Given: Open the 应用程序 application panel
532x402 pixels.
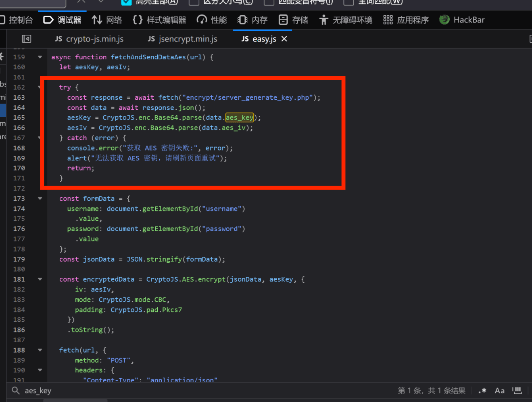Looking at the screenshot, I should [x=406, y=20].
